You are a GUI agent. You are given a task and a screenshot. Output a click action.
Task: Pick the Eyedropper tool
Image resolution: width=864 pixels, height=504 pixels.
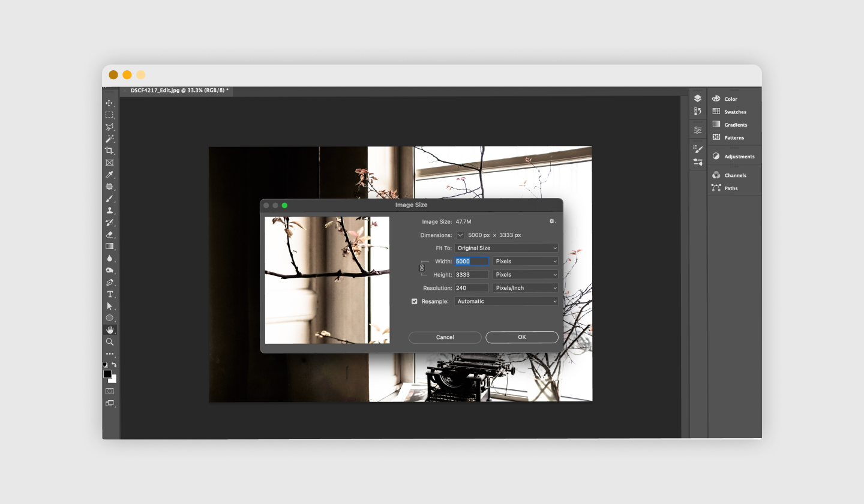tap(109, 175)
